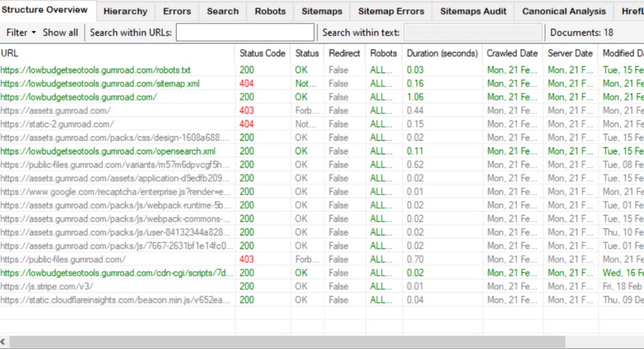Click the Wed, 16 Fe modified date

point(623,273)
